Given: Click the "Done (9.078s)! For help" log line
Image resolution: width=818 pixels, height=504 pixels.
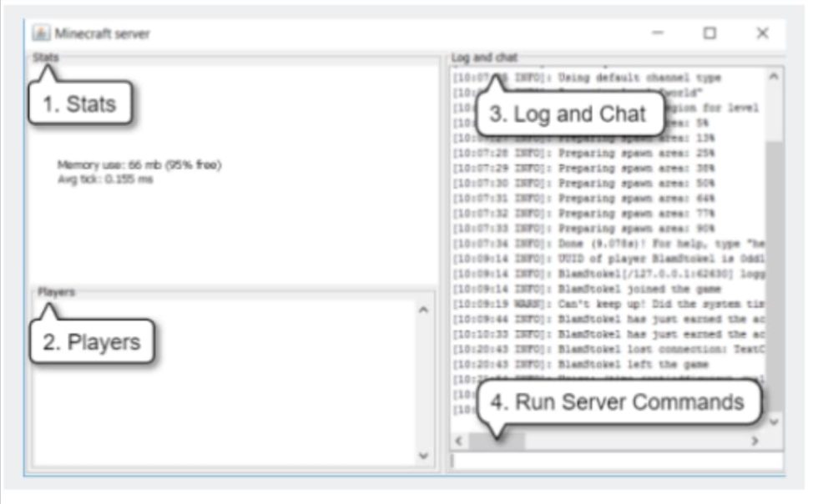Looking at the screenshot, I should pyautogui.click(x=608, y=244).
